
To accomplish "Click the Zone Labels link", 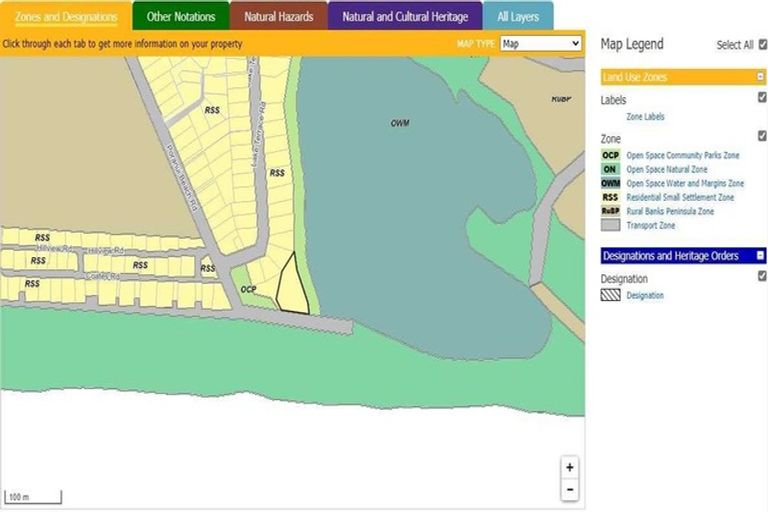I will (645, 117).
